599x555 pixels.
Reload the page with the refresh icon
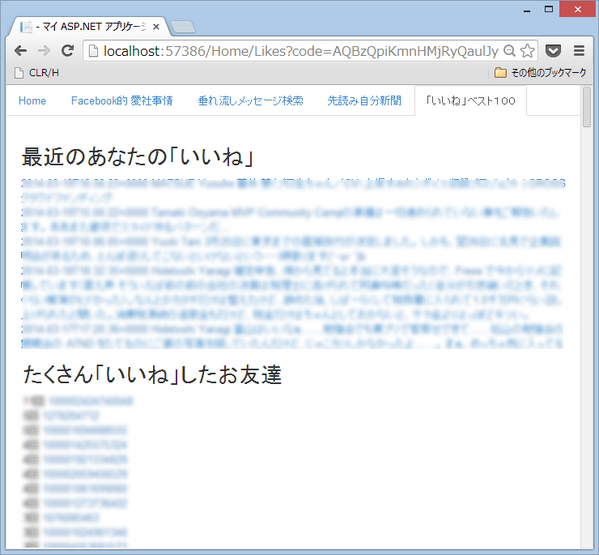coord(68,50)
